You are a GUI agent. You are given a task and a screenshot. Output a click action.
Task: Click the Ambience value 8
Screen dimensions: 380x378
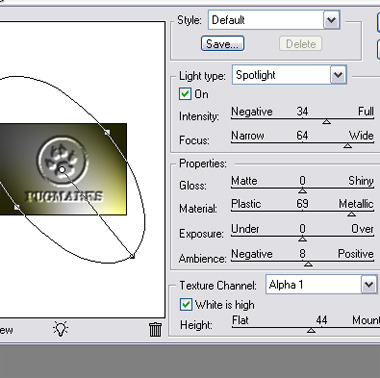pyautogui.click(x=302, y=254)
